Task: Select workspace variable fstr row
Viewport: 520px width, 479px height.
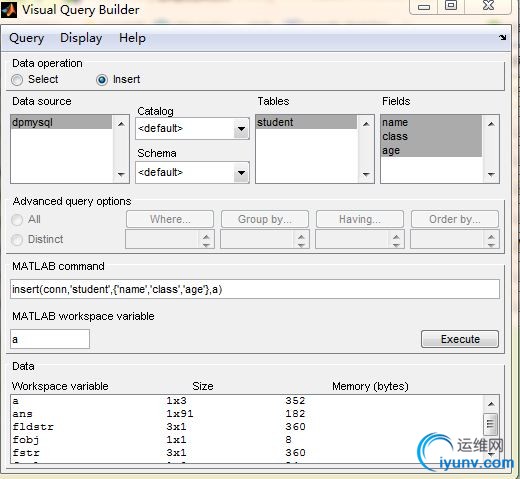Action: click(247, 453)
